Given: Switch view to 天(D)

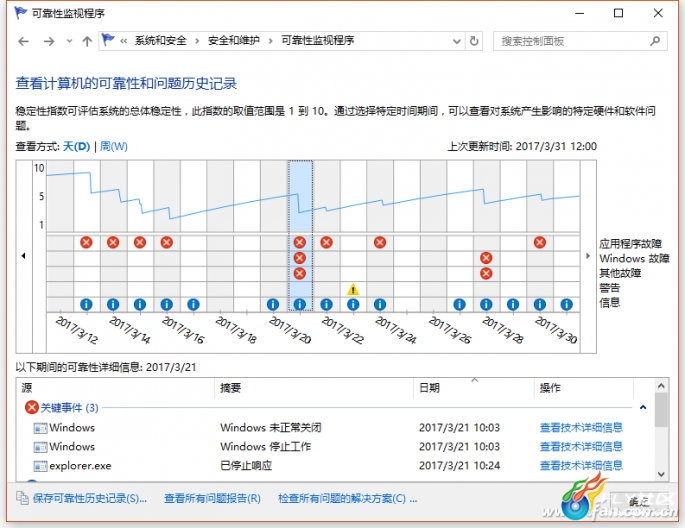Looking at the screenshot, I should pyautogui.click(x=76, y=146).
